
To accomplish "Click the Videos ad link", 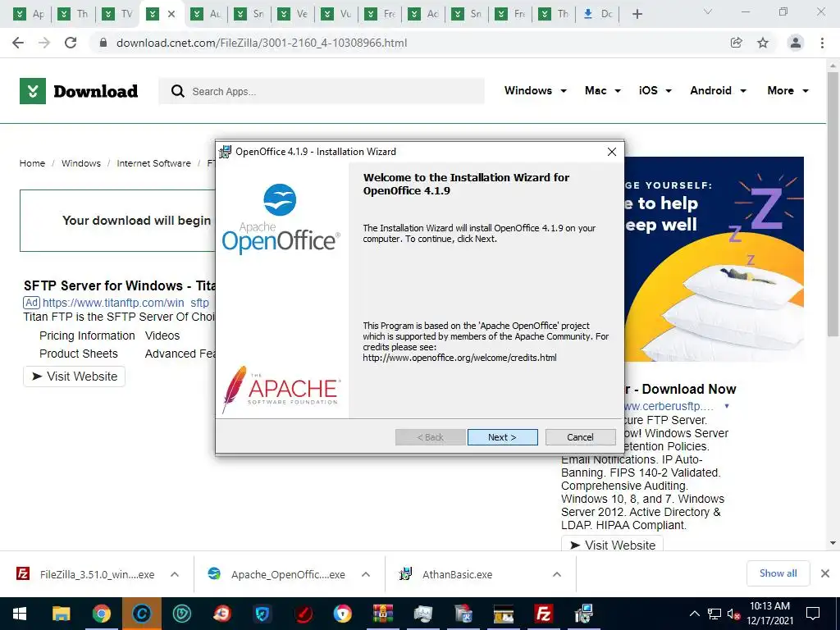I will click(162, 336).
